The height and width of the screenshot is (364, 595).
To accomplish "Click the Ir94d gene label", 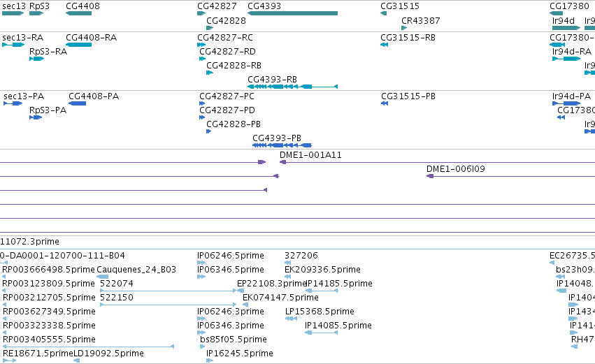I will [x=564, y=20].
